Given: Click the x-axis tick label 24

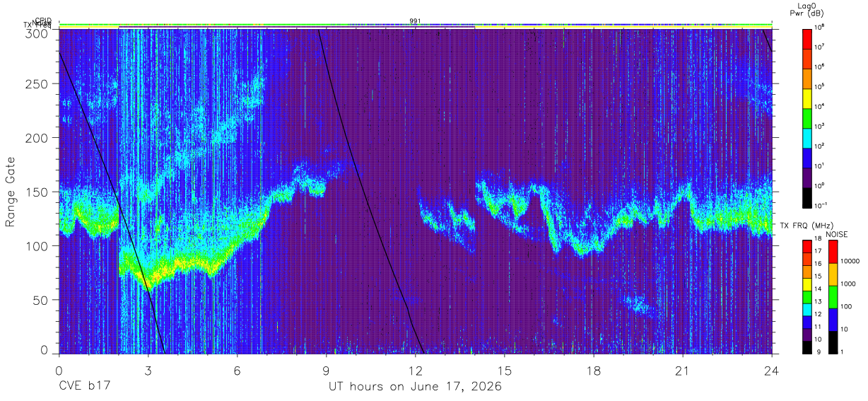Looking at the screenshot, I should tap(772, 370).
